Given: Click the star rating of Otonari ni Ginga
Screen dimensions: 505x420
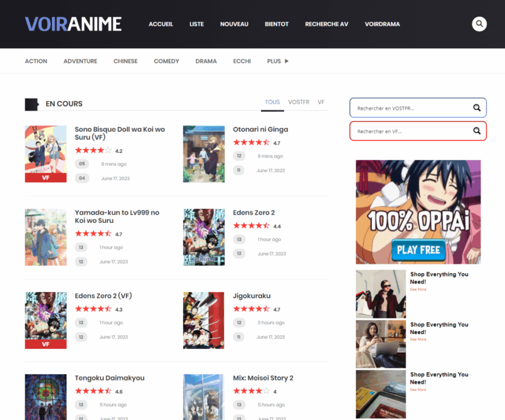Looking at the screenshot, I should point(251,142).
